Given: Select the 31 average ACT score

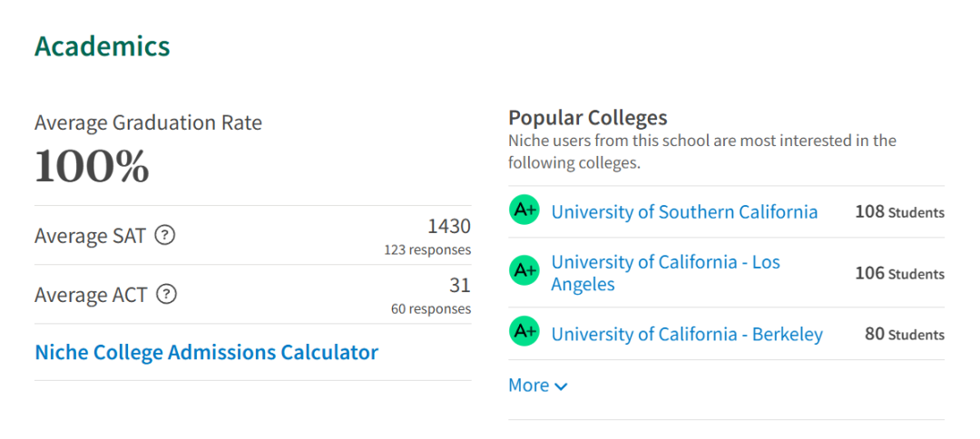Looking at the screenshot, I should pos(459,286).
